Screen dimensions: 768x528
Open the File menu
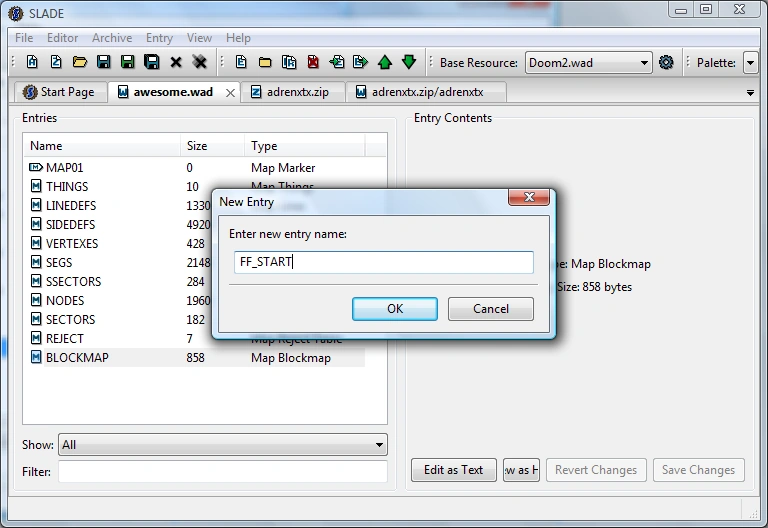(x=24, y=38)
